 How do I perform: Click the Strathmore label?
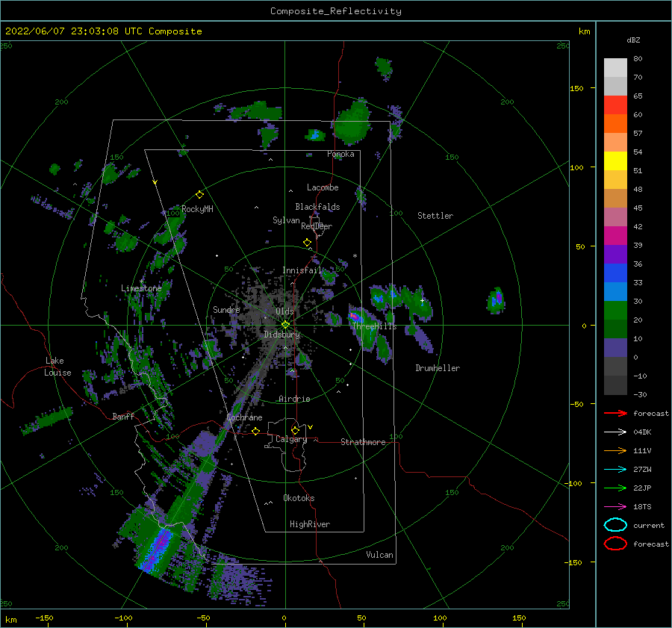tap(363, 442)
